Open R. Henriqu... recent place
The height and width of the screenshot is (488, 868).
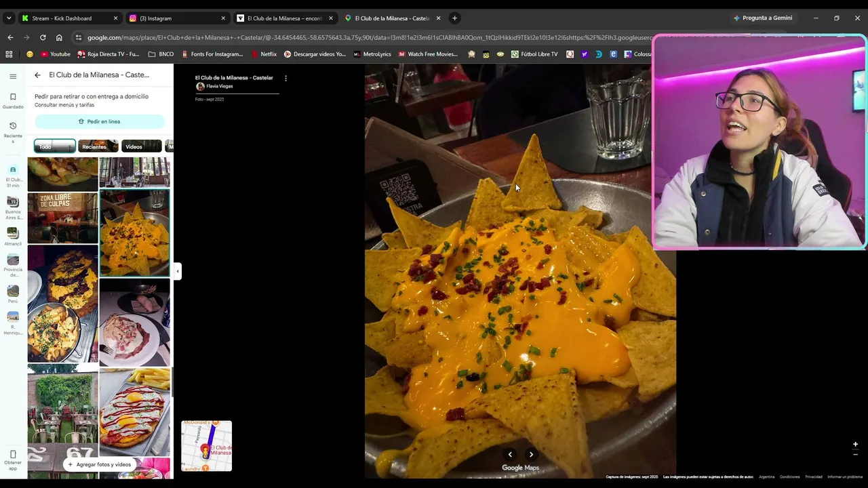[13, 323]
